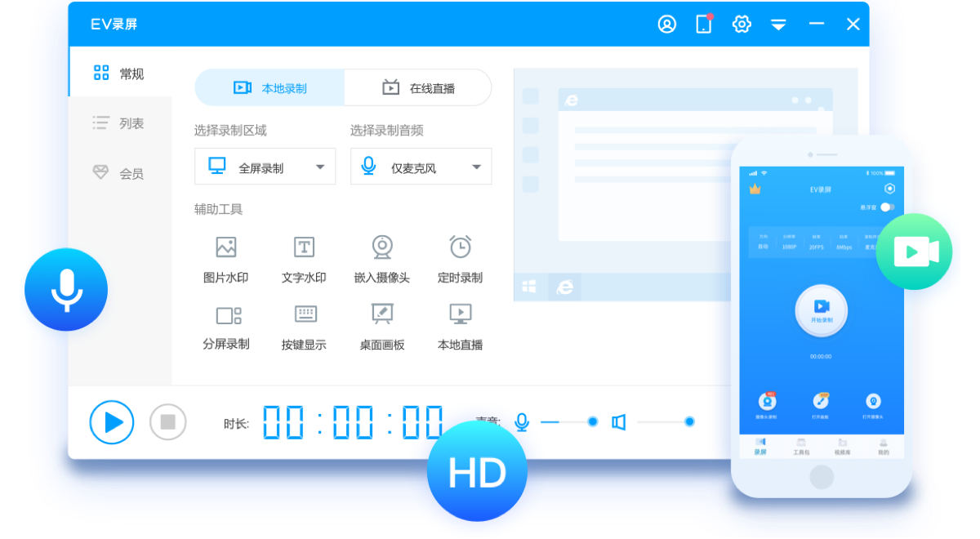Tap the 我的 tab on the phone
The image size is (980, 539).
[883, 446]
